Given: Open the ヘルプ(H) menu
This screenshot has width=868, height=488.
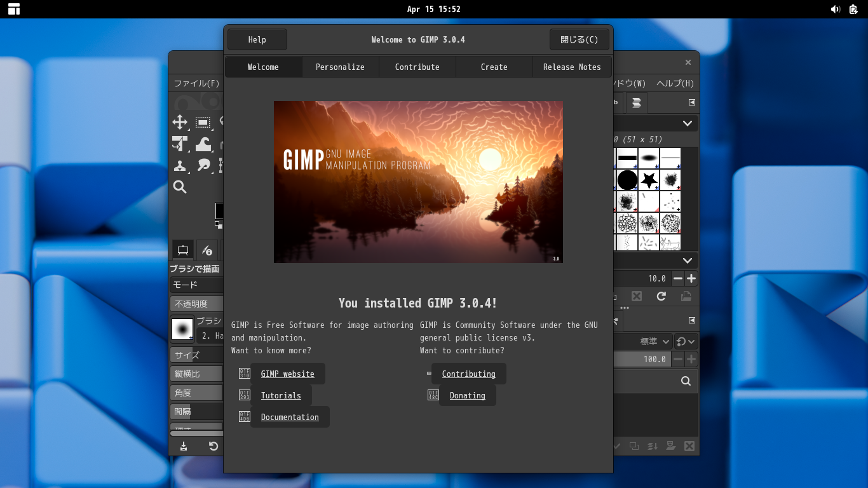Looking at the screenshot, I should pos(675,83).
